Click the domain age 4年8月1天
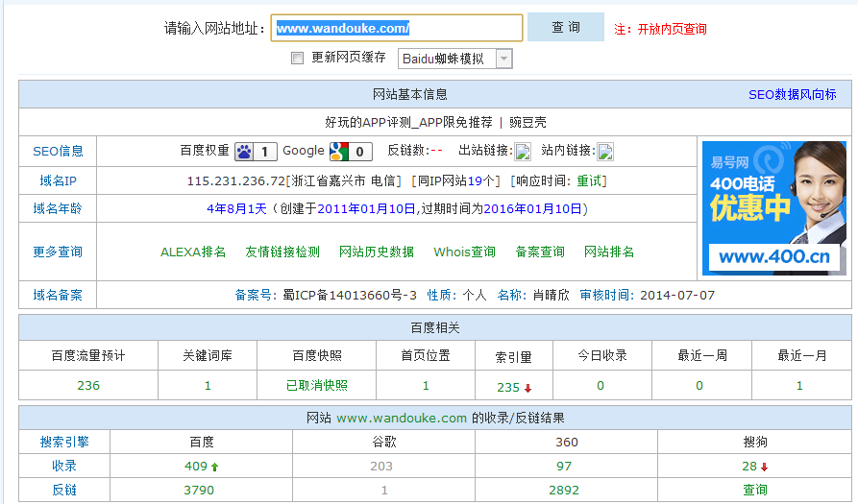 [x=236, y=209]
